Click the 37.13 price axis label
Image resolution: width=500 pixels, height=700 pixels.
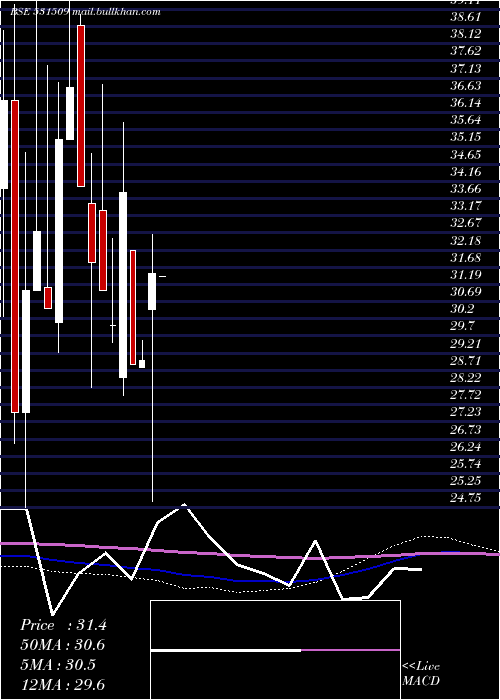(466, 68)
